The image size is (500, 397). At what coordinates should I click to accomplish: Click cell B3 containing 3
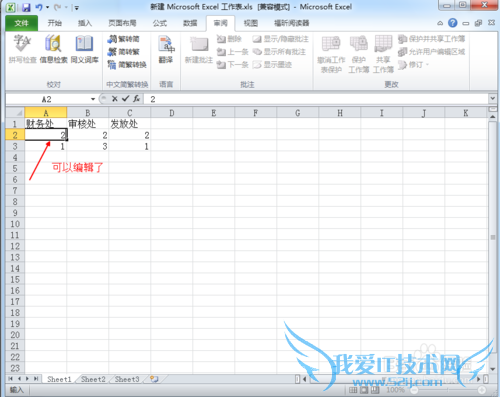tap(88, 146)
